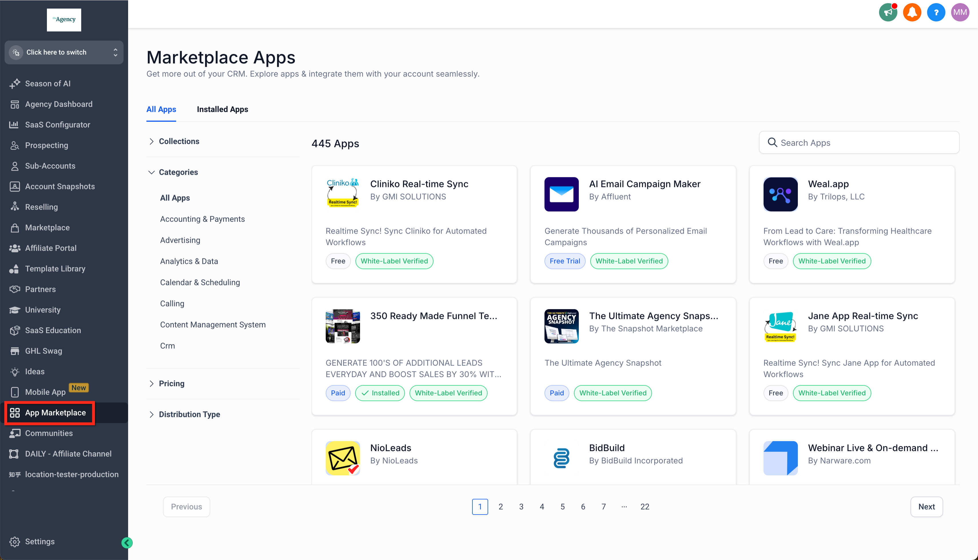Collapse sidebar using green arrow button
Viewport: 978px width, 560px height.
[x=127, y=542]
